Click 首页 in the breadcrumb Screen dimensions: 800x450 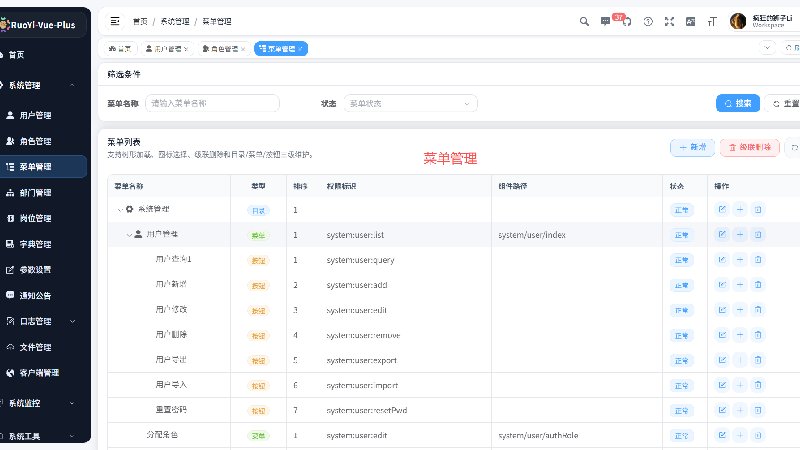[x=140, y=21]
